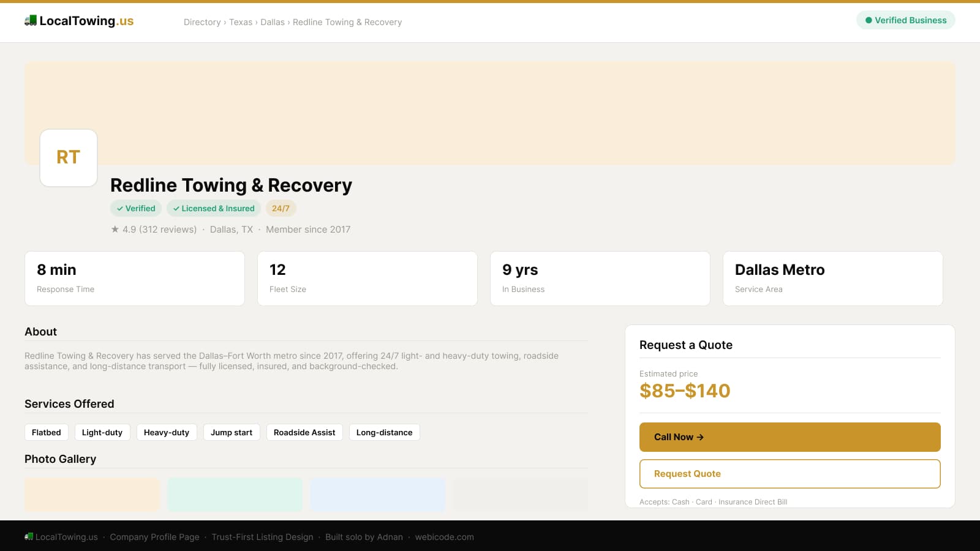Click the 24/7 availability tag
Viewport: 980px width, 551px height.
tap(281, 208)
